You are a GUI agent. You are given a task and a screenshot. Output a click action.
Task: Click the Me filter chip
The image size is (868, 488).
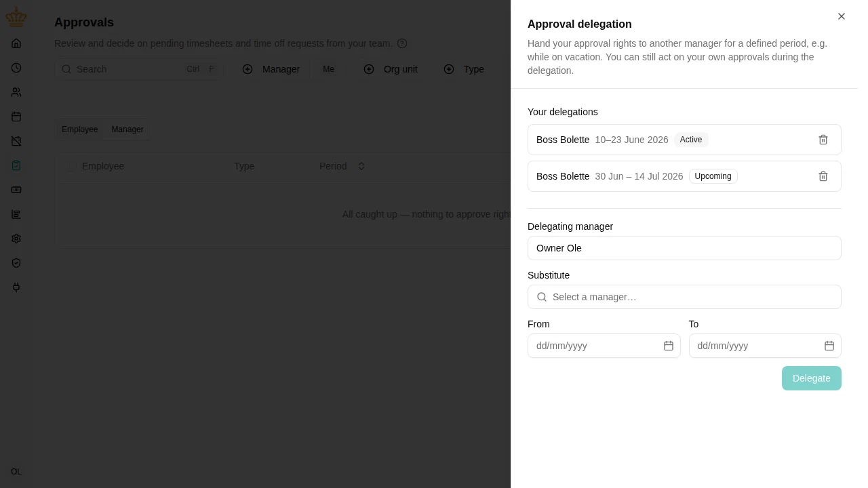pyautogui.click(x=329, y=69)
